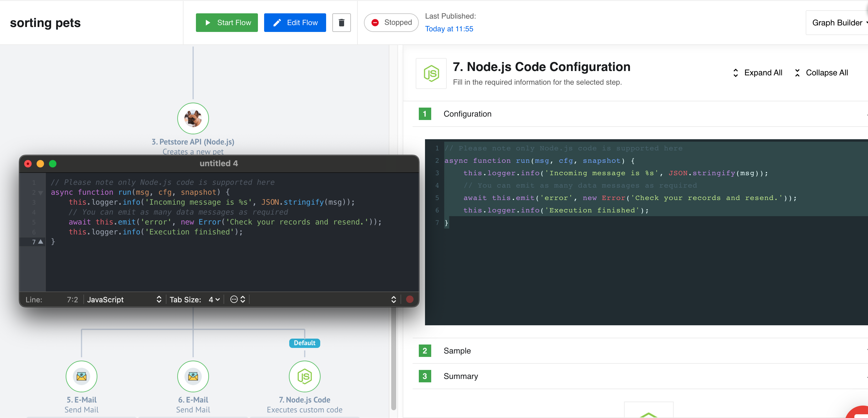Select the Petstore API bulldog step icon
Screen dimensions: 868x418
click(193, 118)
